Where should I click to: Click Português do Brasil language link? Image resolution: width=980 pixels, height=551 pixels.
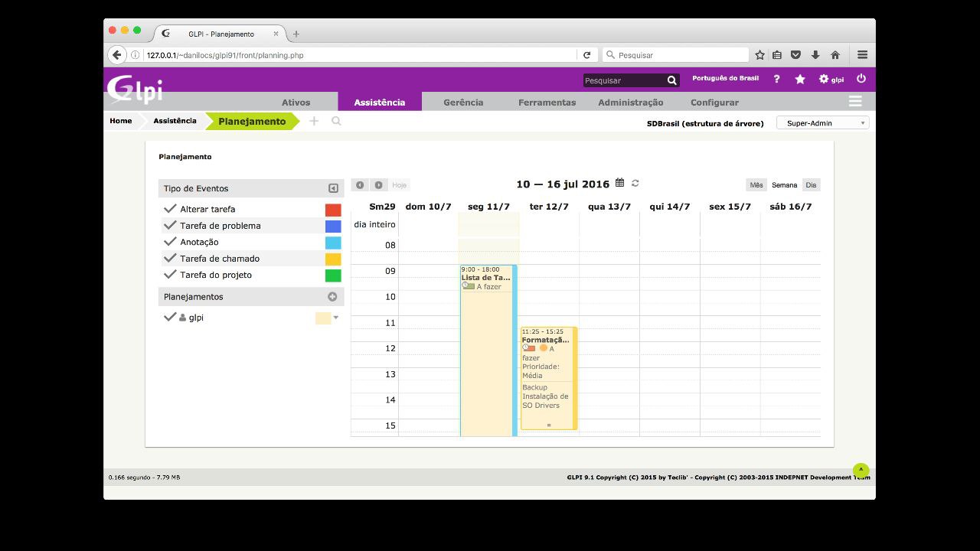[725, 78]
